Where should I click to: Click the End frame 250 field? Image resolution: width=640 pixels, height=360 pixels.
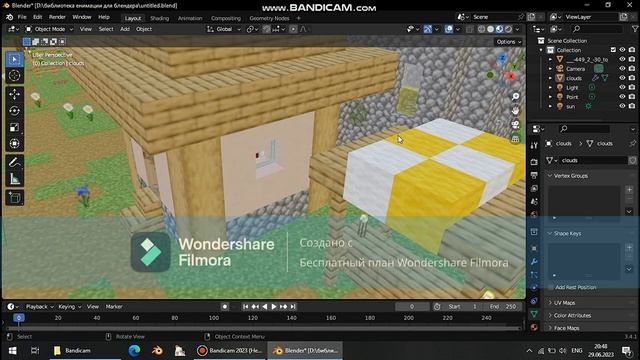(x=503, y=307)
